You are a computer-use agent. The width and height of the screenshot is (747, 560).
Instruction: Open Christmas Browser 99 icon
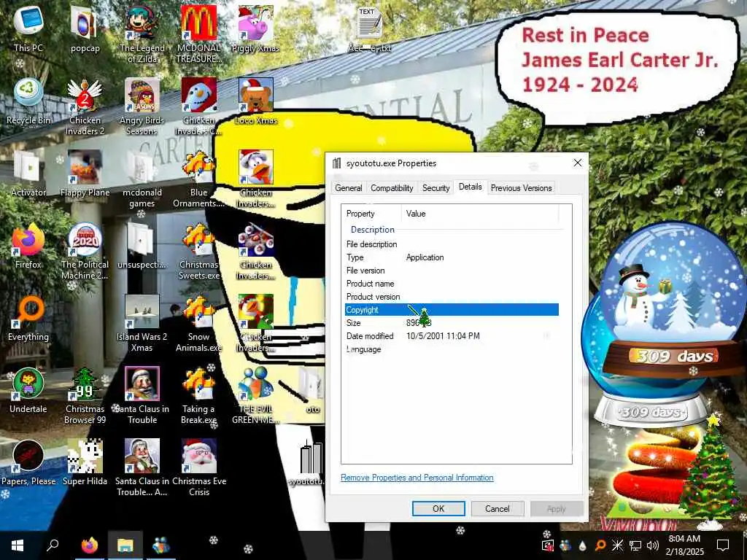85,395
